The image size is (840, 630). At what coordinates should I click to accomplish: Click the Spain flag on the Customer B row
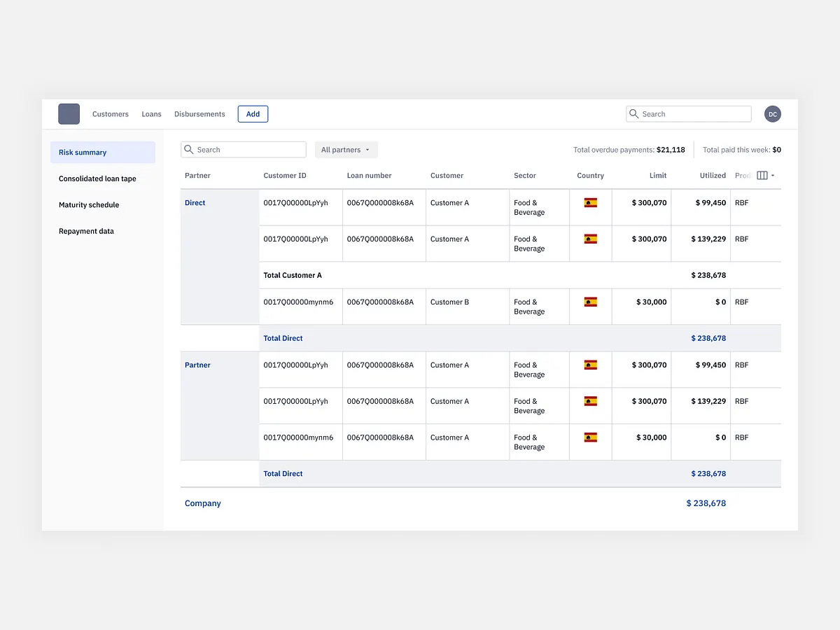click(x=590, y=302)
